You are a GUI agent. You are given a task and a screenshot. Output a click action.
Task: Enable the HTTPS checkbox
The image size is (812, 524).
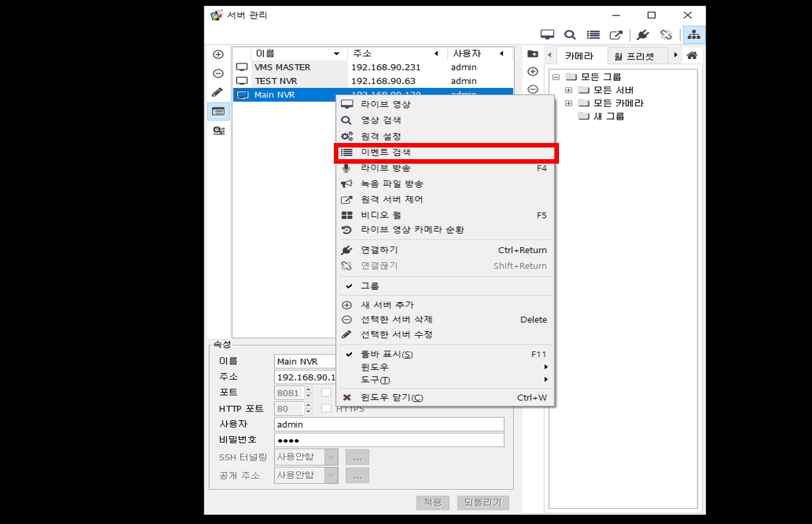[x=327, y=408]
